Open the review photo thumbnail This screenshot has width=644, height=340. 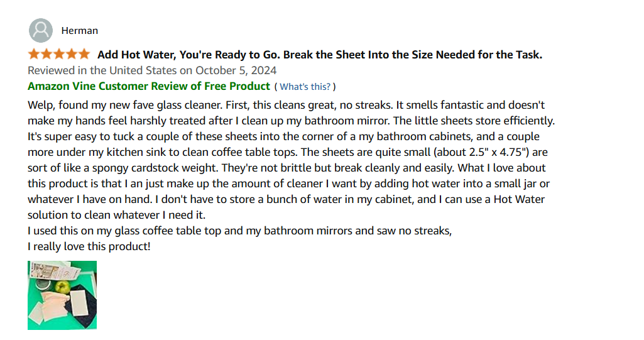(x=62, y=295)
